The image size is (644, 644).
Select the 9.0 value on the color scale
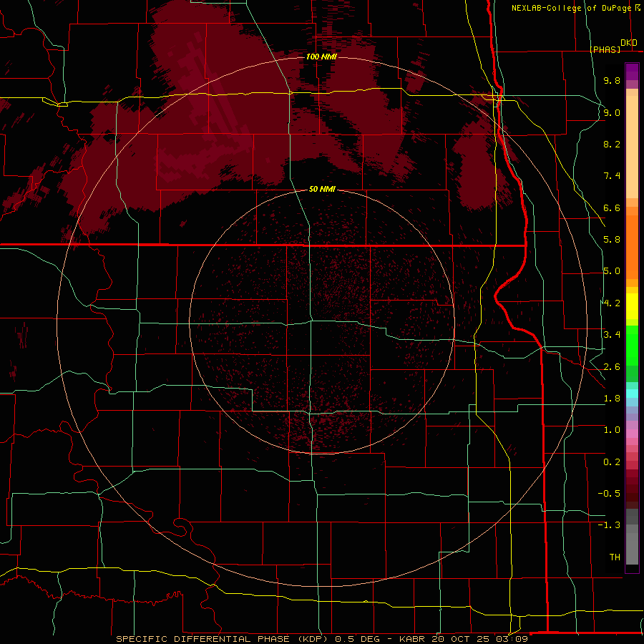[612, 112]
